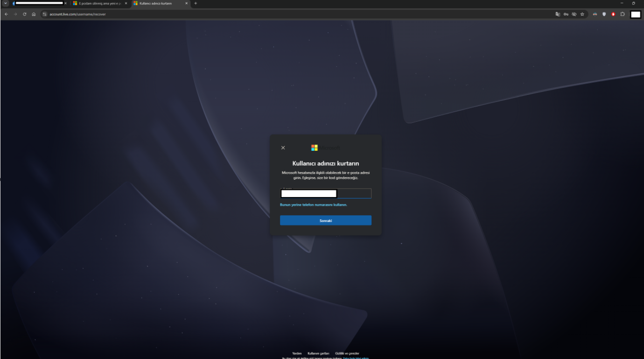The height and width of the screenshot is (359, 644).
Task: Open the browser profile button
Action: 636,14
